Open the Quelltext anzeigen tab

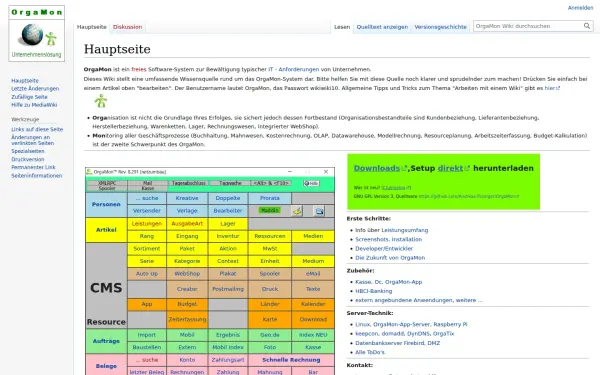[382, 27]
